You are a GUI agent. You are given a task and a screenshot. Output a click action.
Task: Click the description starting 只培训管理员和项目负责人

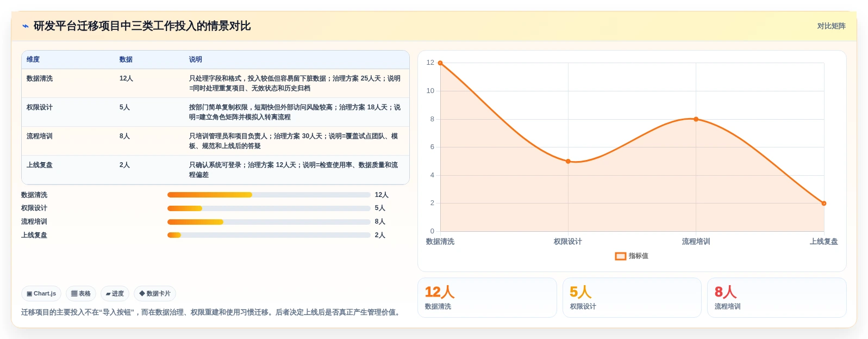pyautogui.click(x=294, y=141)
